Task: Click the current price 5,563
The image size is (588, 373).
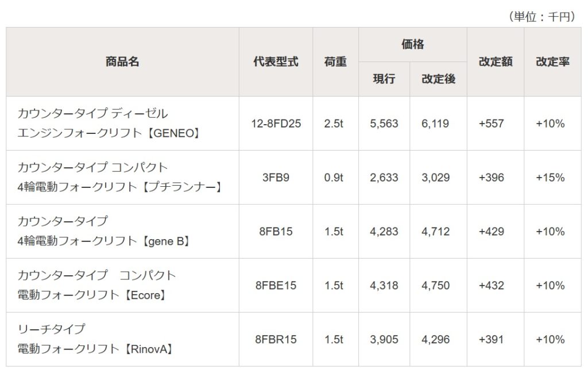Action: 384,124
